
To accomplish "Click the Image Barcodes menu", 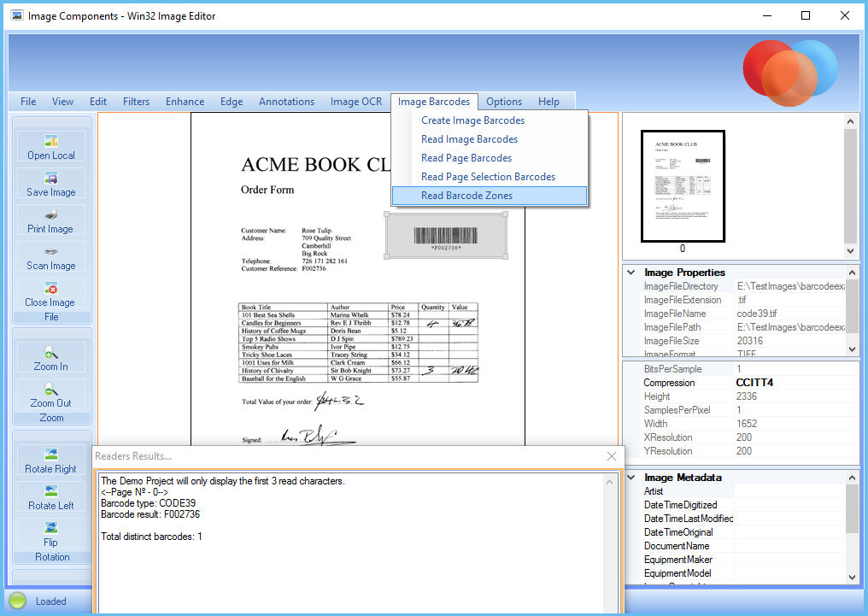I will tap(434, 102).
